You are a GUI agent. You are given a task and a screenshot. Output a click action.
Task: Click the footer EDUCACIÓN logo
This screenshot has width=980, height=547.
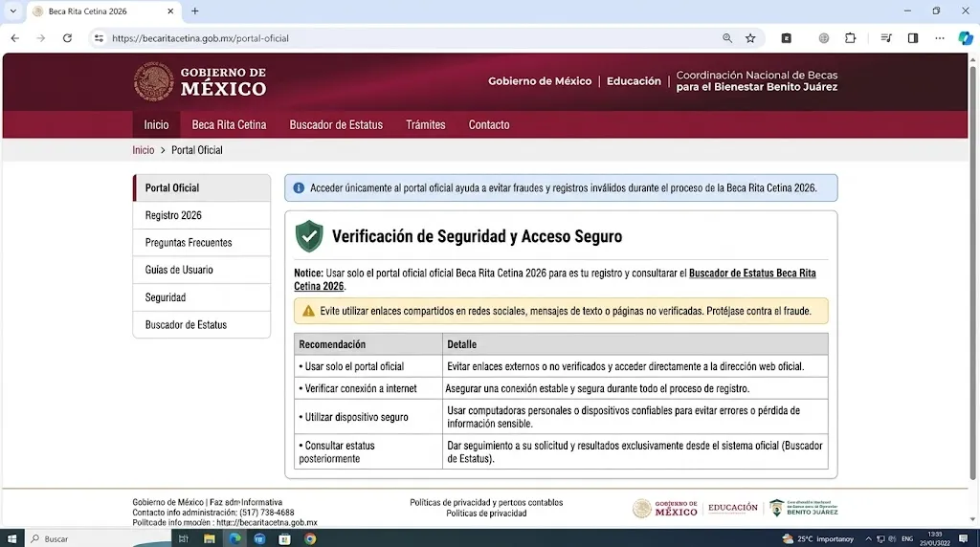[732, 508]
